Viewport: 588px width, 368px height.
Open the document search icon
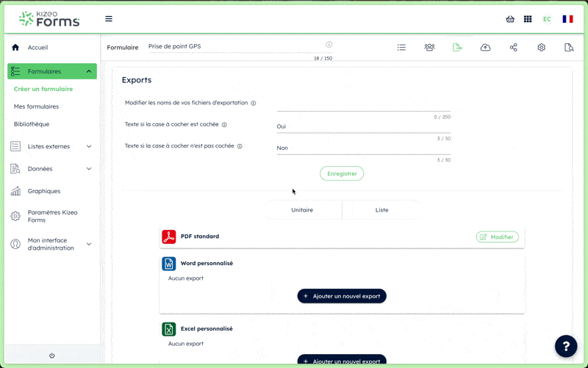click(x=569, y=47)
